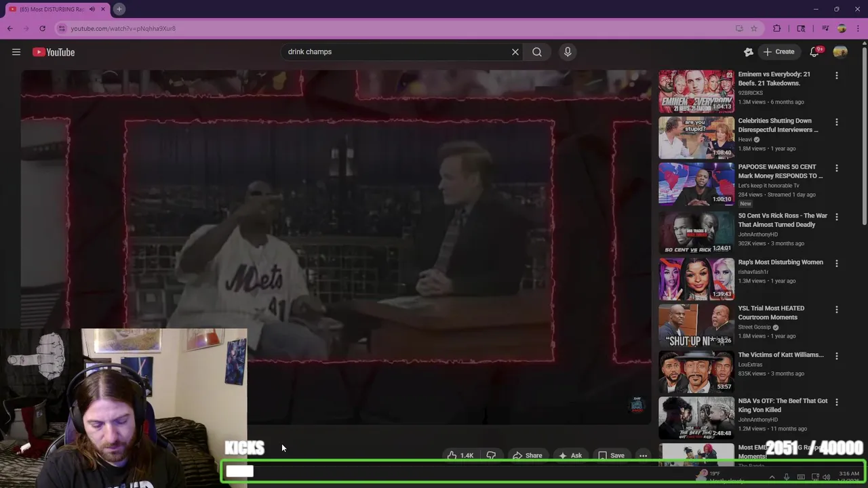
Task: Open the browser three-dot menu
Action: pyautogui.click(x=858, y=28)
